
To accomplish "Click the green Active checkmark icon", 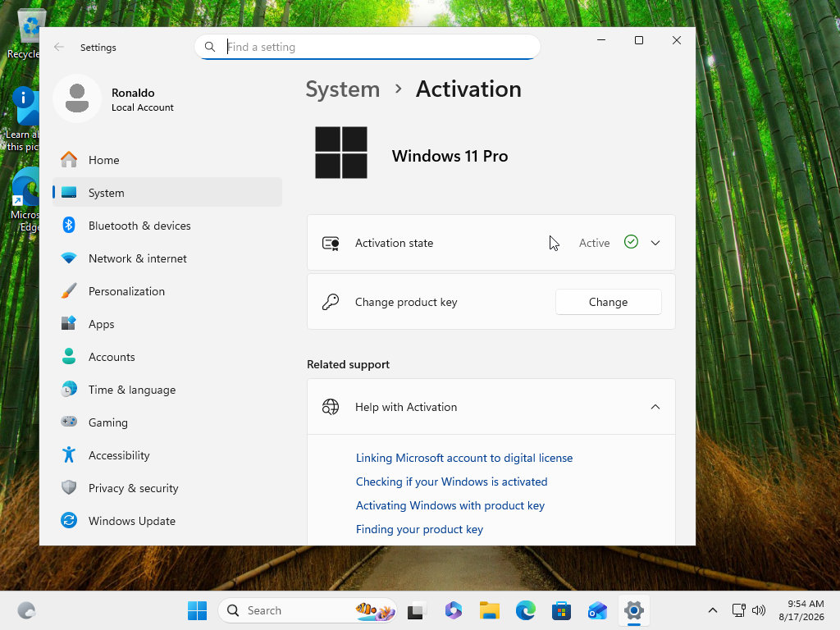I will 631,242.
